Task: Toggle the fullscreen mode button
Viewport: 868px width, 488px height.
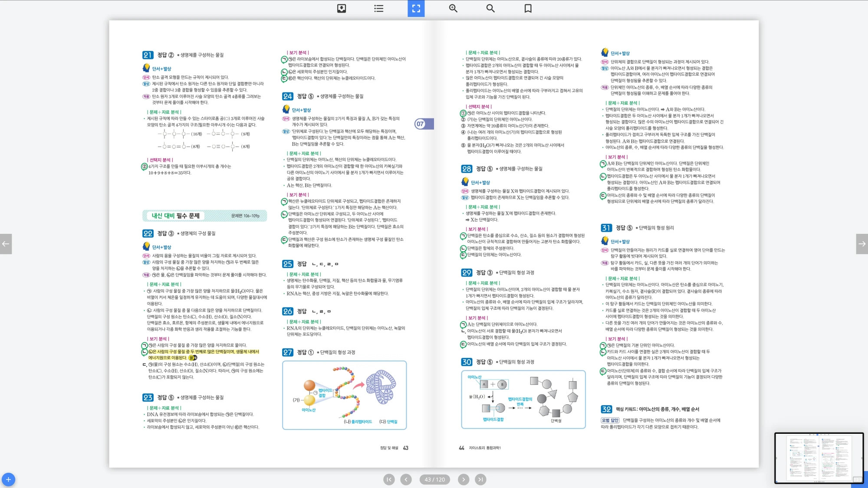Action: [416, 8]
